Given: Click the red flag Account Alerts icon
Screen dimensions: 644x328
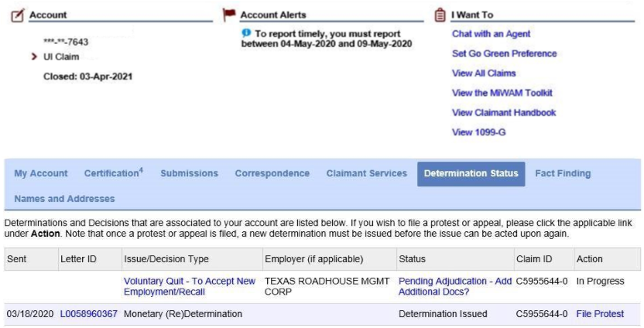Looking at the screenshot, I should pos(229,15).
